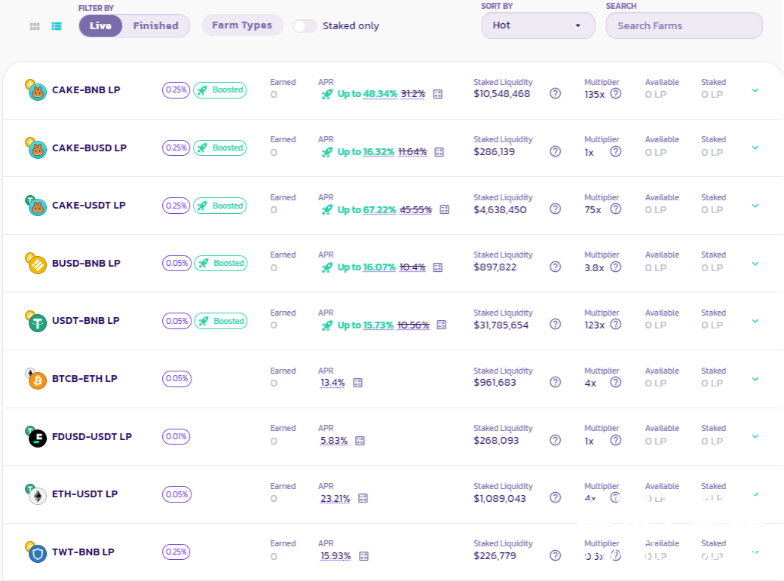Switch to the list view icon
This screenshot has width=784, height=581.
(57, 26)
